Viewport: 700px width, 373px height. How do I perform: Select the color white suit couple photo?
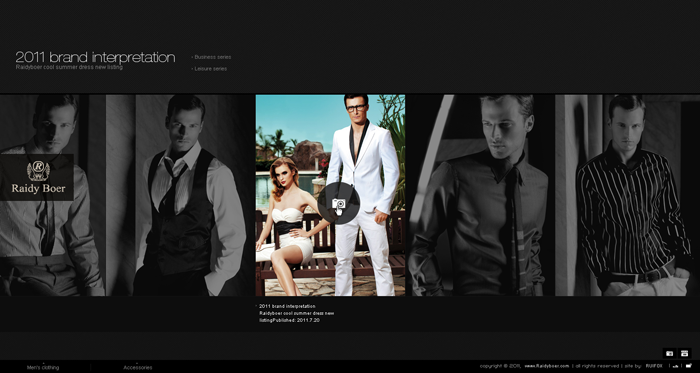point(330,195)
